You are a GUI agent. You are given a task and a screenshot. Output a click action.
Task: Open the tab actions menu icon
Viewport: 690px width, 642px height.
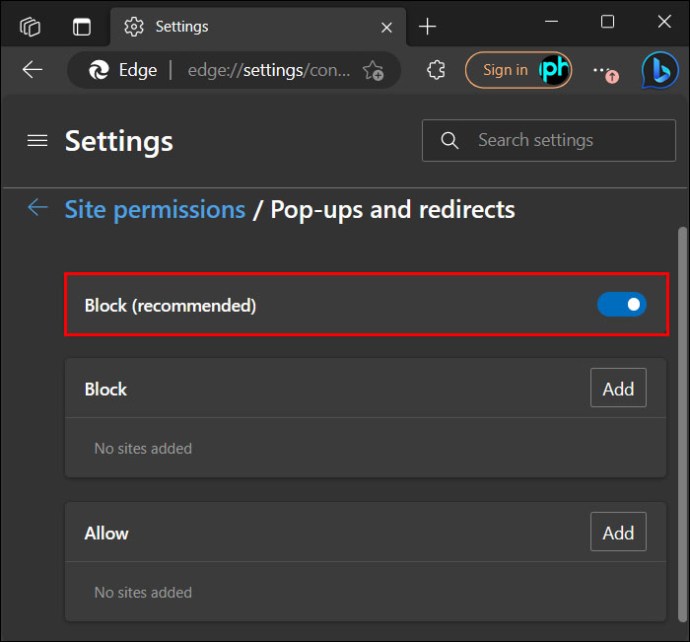pos(82,27)
